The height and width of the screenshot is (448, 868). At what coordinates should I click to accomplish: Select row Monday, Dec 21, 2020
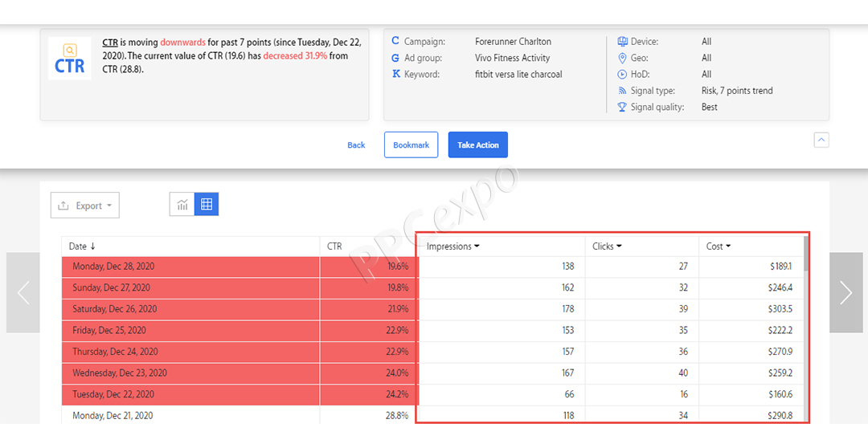tap(432, 415)
